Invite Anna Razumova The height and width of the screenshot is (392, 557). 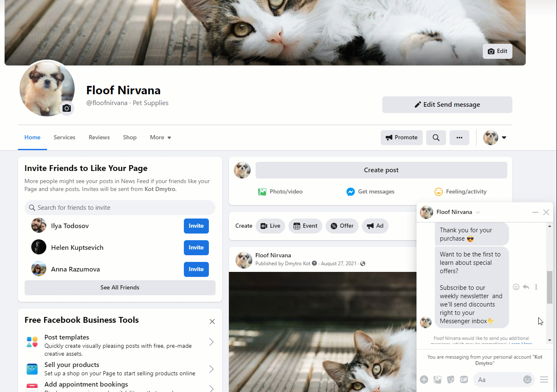pyautogui.click(x=196, y=269)
